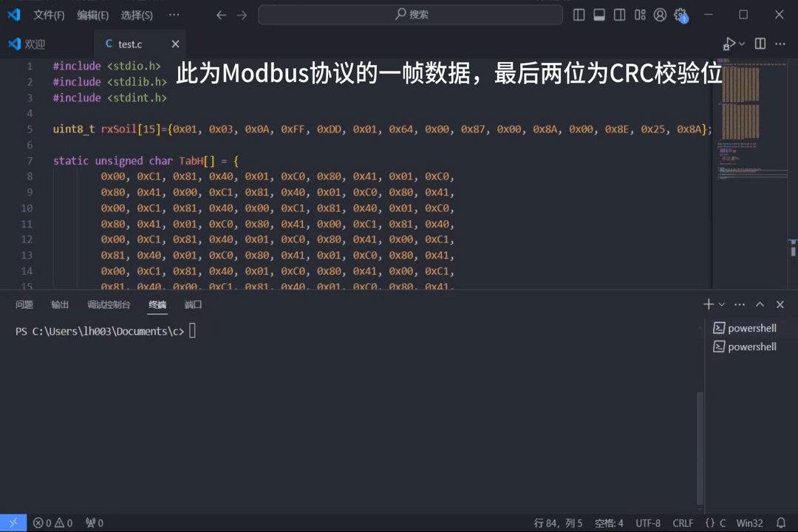Open more editor actions via ellipsis icon
The width and height of the screenshot is (798, 532).
780,44
